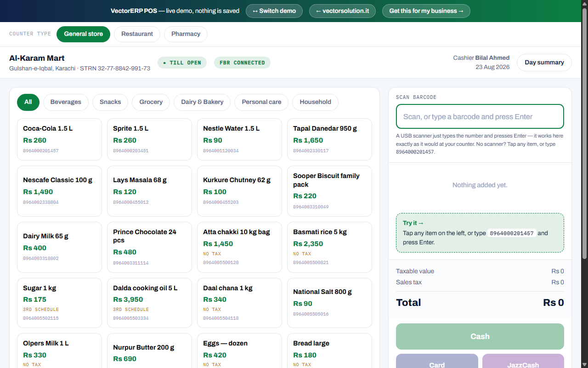Screen dimensions: 588x368
Task: Tap the Tapal Danedar 950 g card
Action: coord(329,139)
